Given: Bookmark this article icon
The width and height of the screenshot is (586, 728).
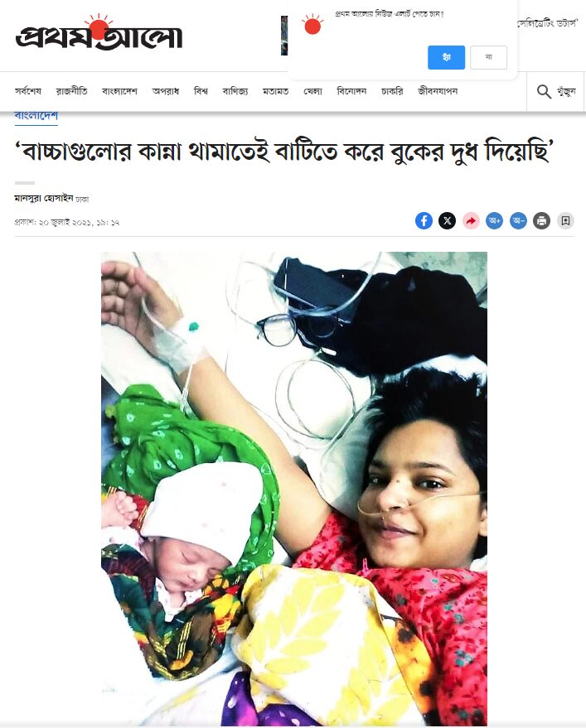Looking at the screenshot, I should [565, 220].
